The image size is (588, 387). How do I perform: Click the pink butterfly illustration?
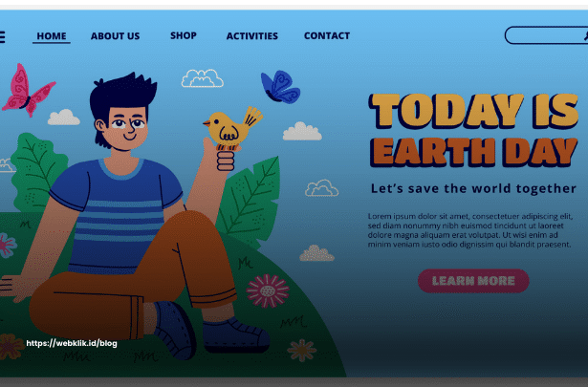(x=28, y=90)
